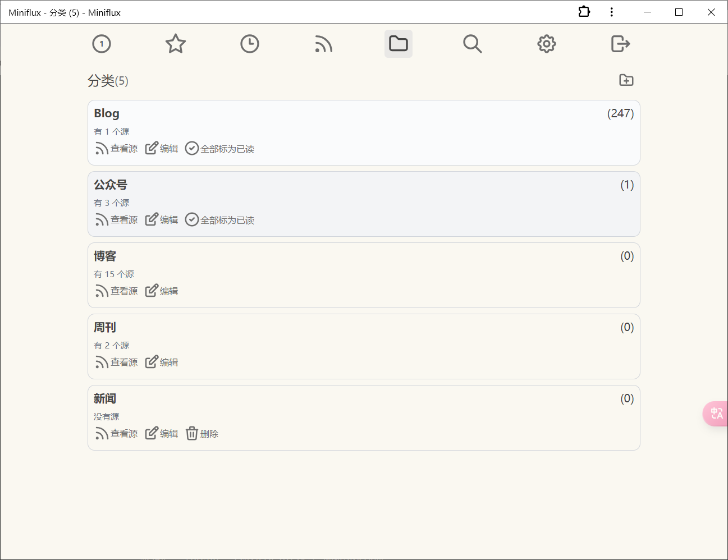
Task: Edit the 新闻 category
Action: [162, 433]
